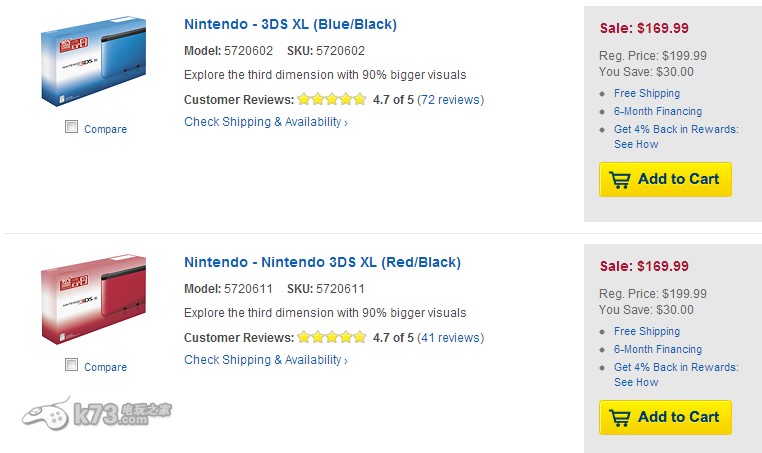762x453 pixels.
Task: Tick Compare checkbox for Red/Black 3DS XL
Action: tap(71, 365)
